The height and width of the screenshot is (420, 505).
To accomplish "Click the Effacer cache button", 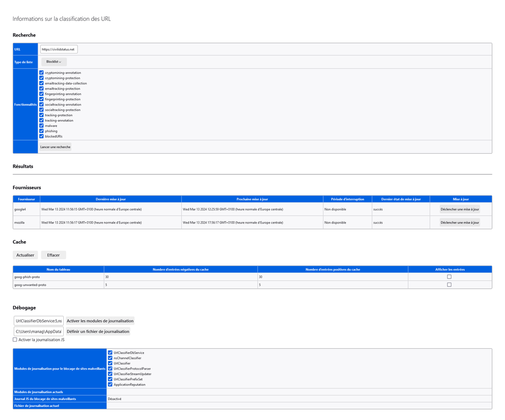I will [x=54, y=255].
